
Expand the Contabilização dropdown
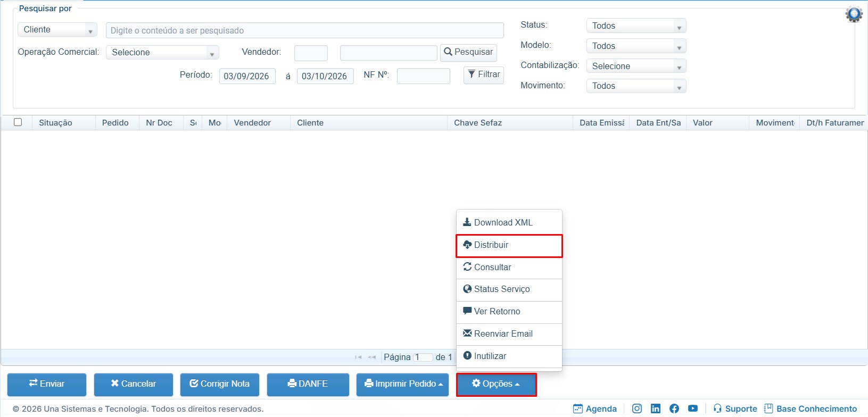[636, 66]
